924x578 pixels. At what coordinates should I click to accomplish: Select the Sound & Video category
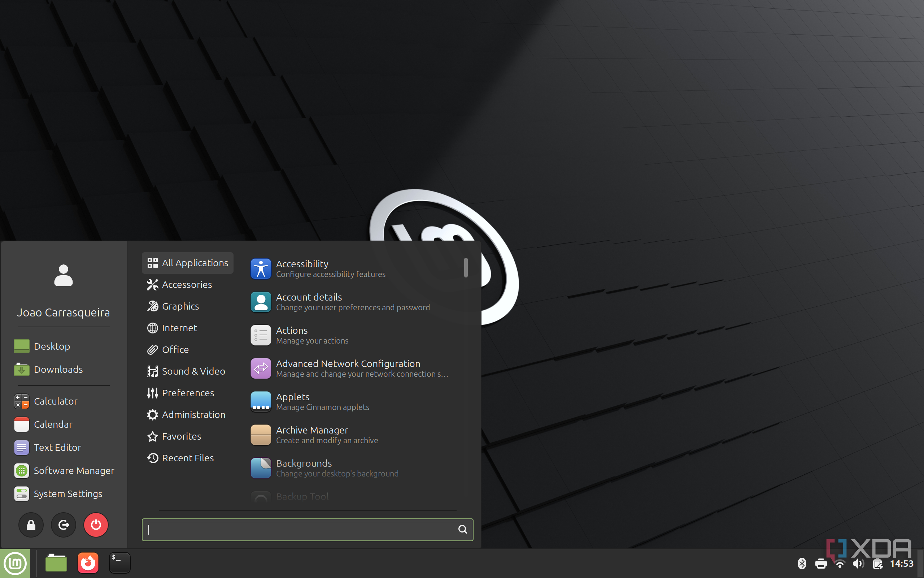coord(187,371)
